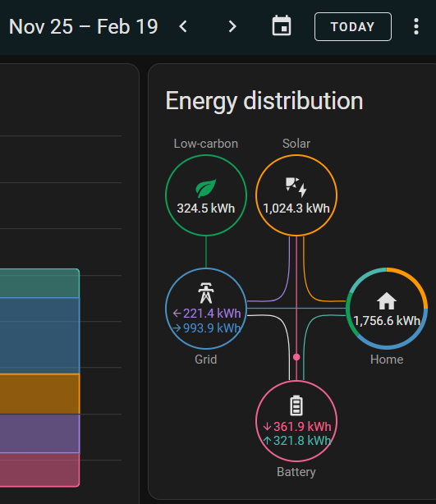This screenshot has width=436, height=504.
Task: Go to the previous date range
Action: (183, 26)
